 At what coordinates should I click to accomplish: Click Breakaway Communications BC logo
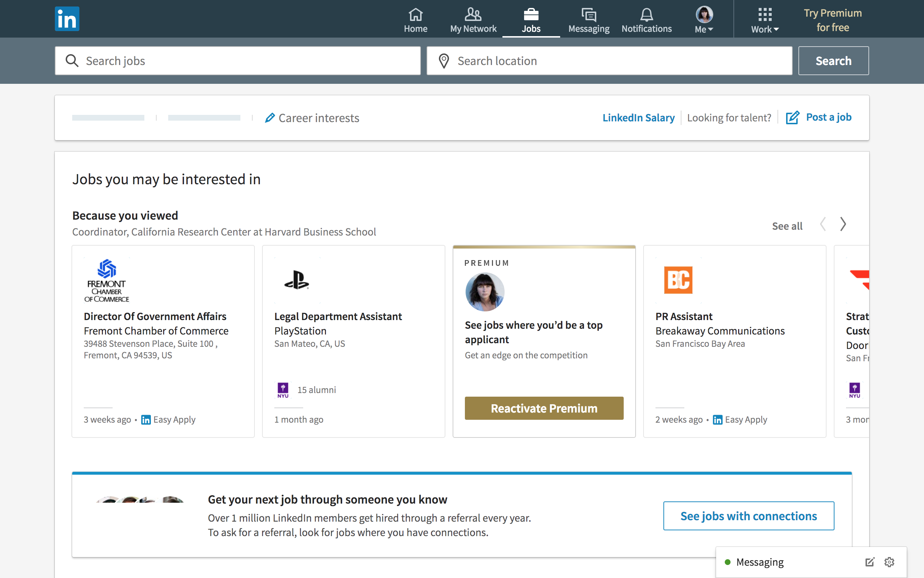tap(678, 280)
